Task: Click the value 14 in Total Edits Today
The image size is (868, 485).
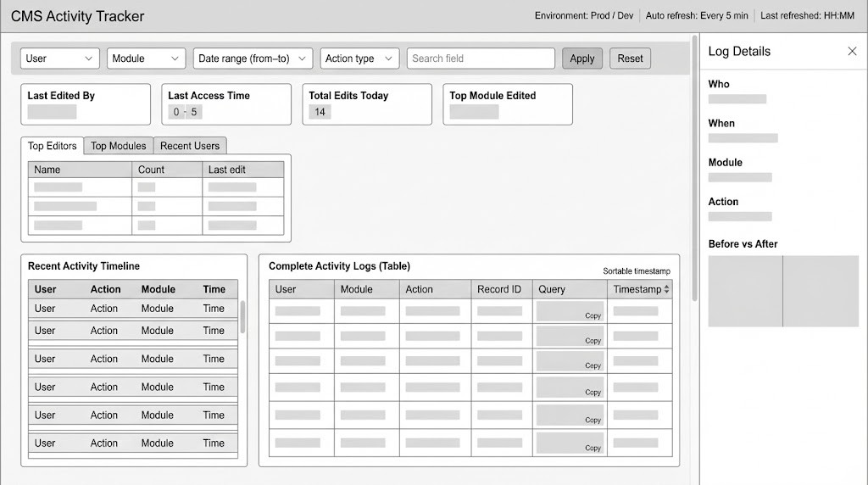Action: click(x=320, y=112)
